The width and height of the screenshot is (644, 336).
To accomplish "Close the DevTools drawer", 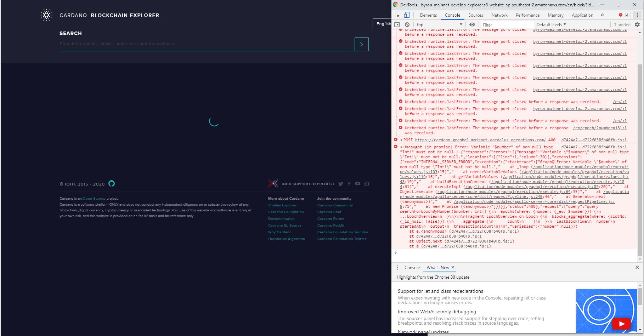I will click(x=637, y=268).
